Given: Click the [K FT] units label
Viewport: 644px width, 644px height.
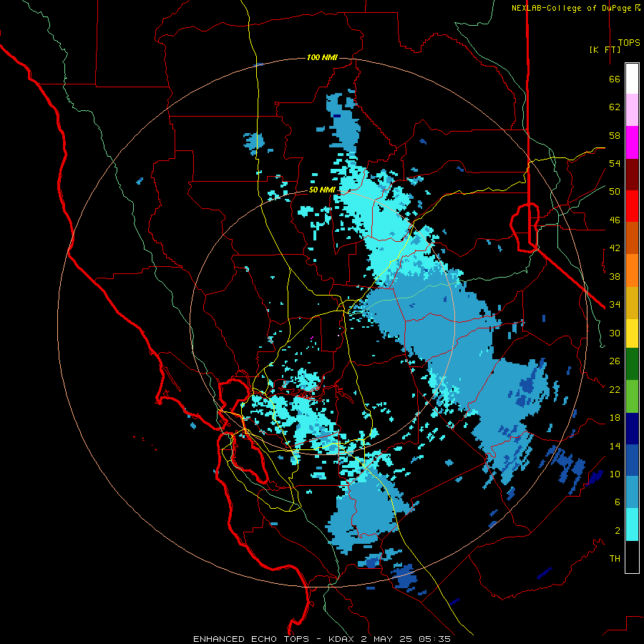Looking at the screenshot, I should 605,49.
